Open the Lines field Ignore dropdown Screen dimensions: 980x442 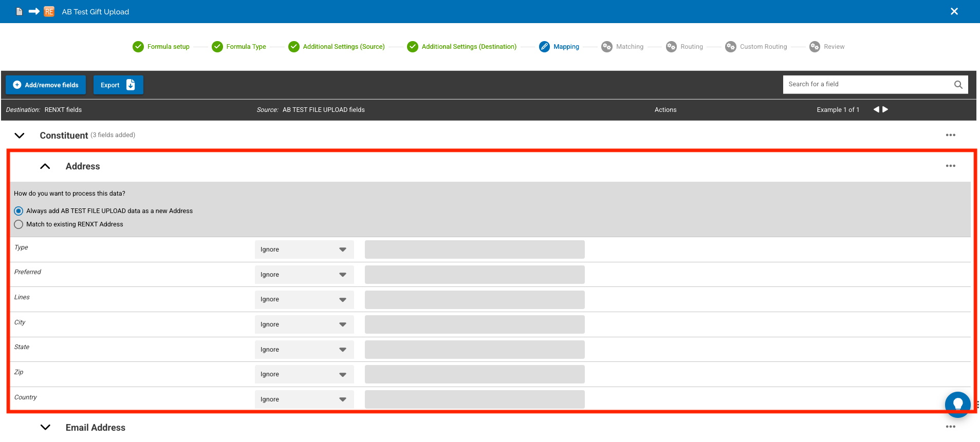coord(304,299)
